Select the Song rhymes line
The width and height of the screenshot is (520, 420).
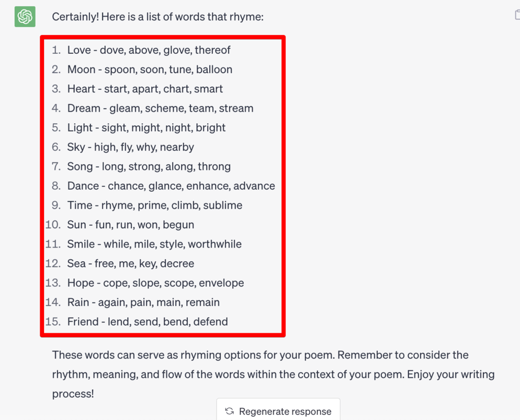[x=149, y=166]
